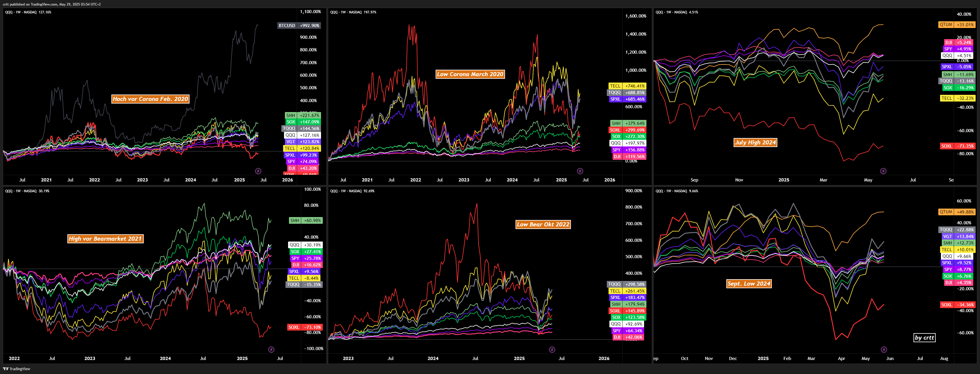
Task: Click the TECL −32.23% label
Action: tap(958, 98)
